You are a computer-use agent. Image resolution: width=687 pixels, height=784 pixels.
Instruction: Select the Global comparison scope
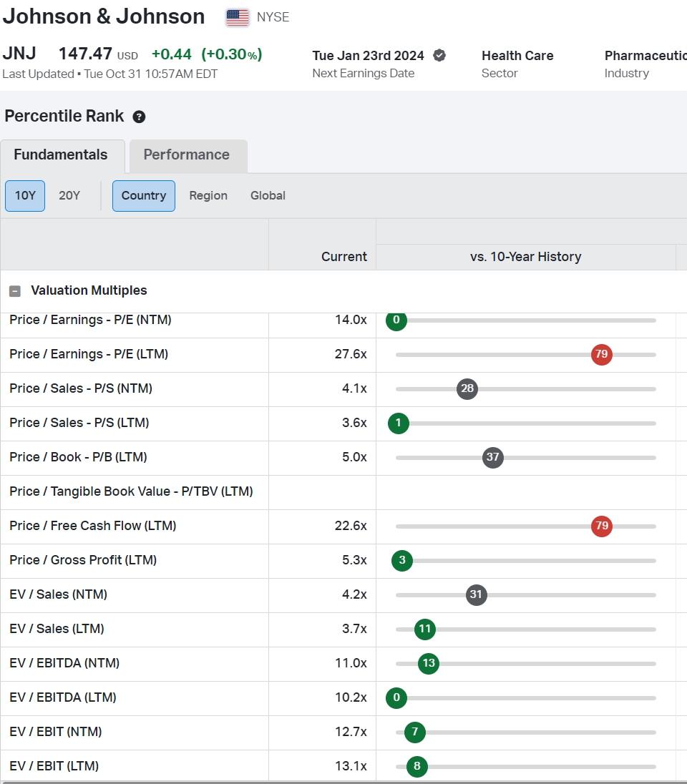click(x=268, y=195)
